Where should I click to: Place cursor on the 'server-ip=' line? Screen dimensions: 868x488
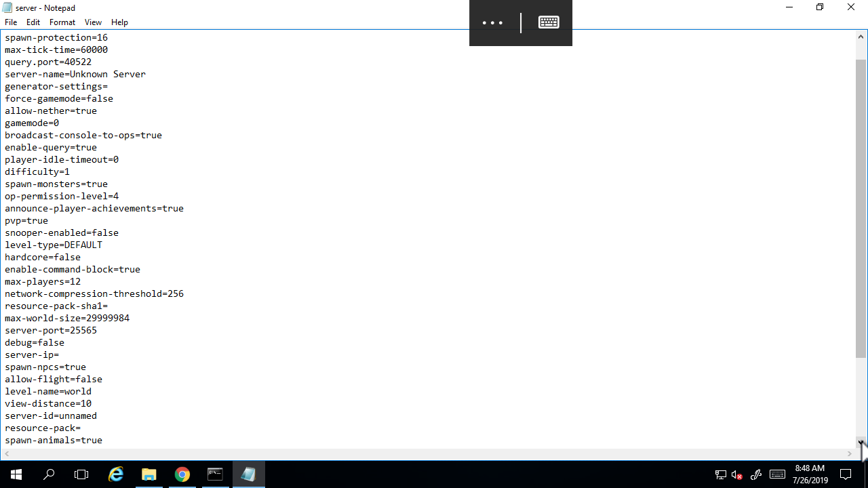[32, 354]
